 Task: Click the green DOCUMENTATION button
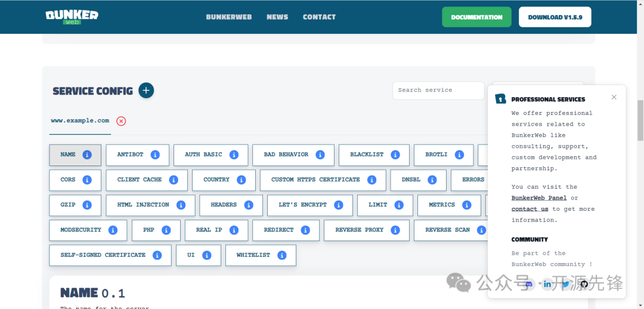click(x=476, y=17)
